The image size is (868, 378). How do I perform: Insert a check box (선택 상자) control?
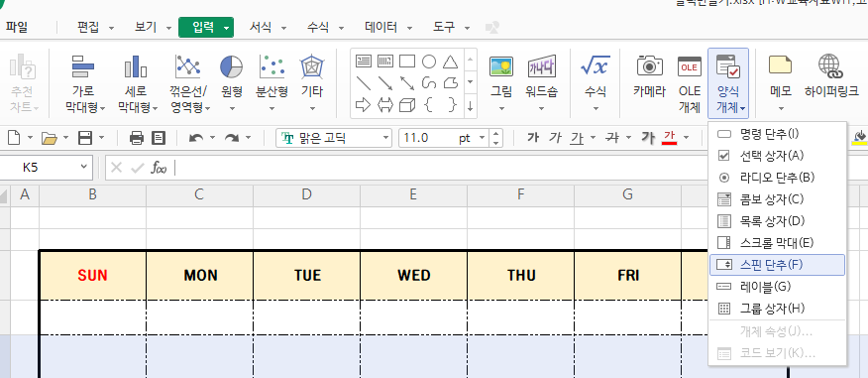pos(777,155)
